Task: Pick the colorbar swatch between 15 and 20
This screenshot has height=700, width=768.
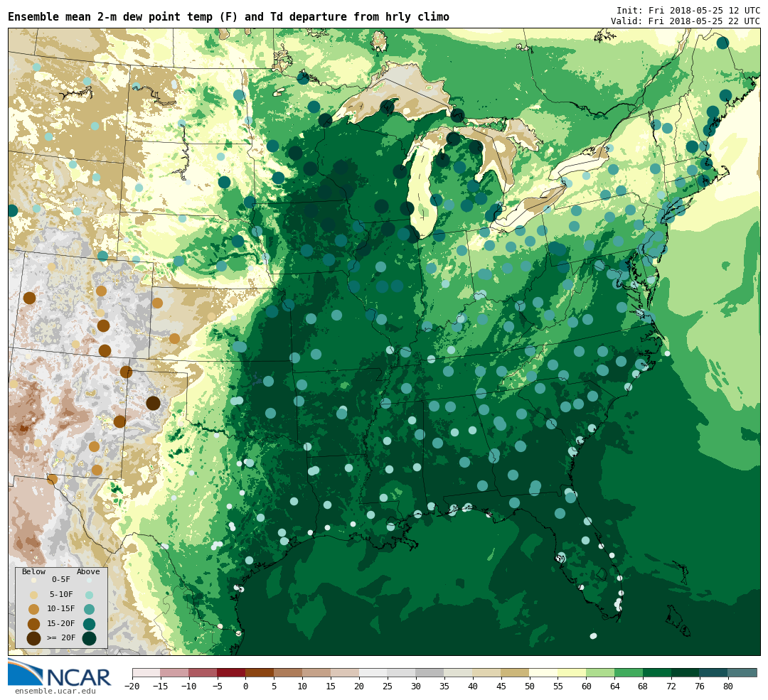Action: point(345,672)
